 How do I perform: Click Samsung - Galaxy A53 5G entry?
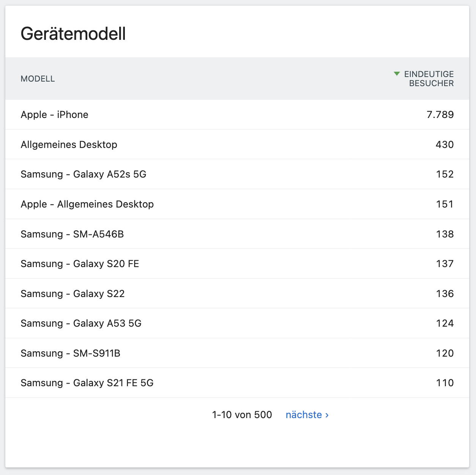point(81,323)
